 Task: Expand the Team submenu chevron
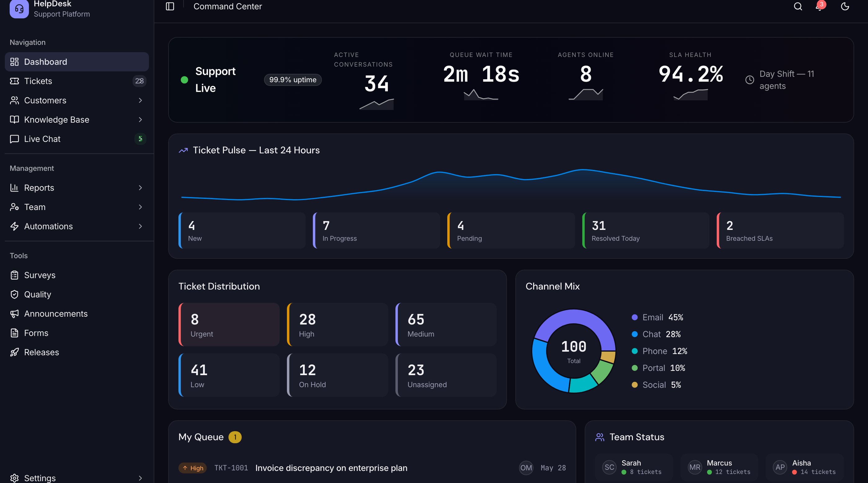click(140, 207)
